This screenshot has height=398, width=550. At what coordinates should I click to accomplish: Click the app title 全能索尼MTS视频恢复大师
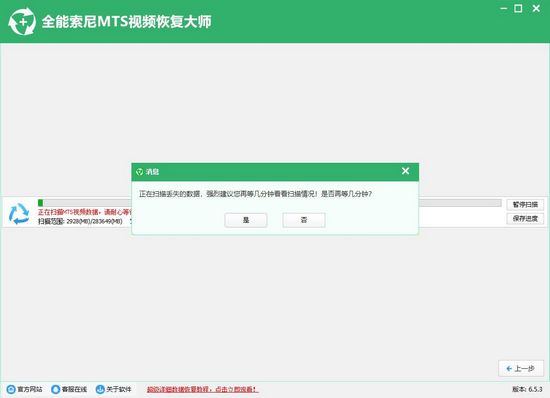tap(126, 22)
